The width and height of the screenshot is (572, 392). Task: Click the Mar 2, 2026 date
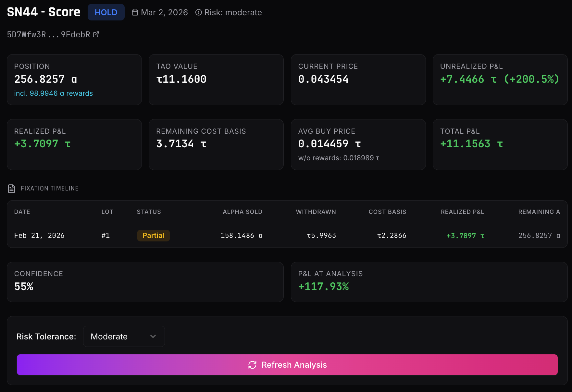click(x=164, y=12)
